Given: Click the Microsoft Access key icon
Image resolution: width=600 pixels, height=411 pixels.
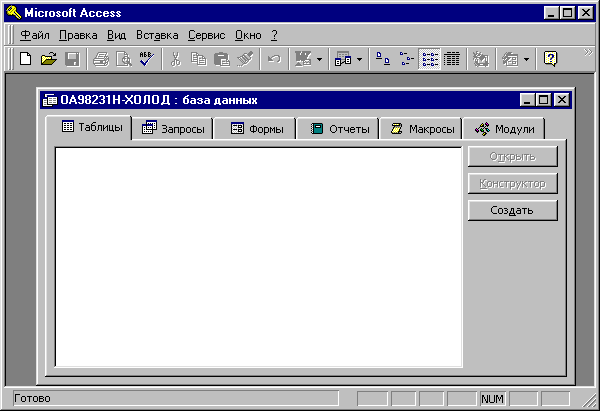Looking at the screenshot, I should tap(14, 13).
